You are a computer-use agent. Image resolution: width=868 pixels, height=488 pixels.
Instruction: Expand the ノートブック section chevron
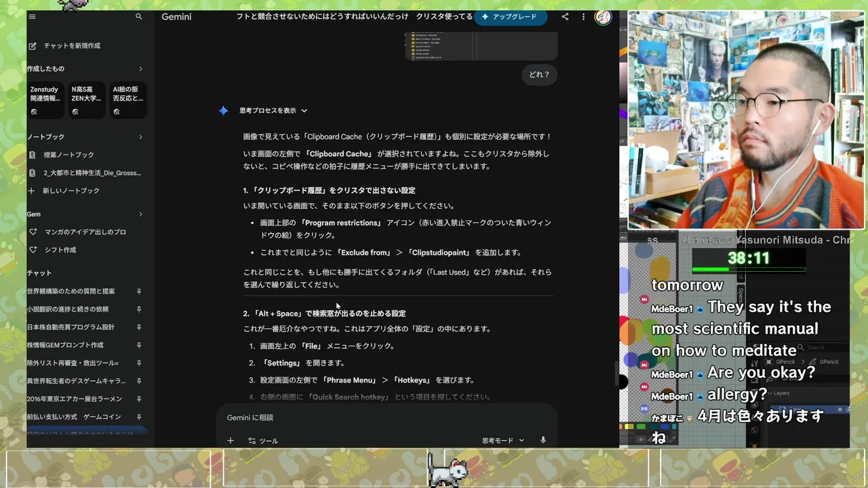(140, 137)
